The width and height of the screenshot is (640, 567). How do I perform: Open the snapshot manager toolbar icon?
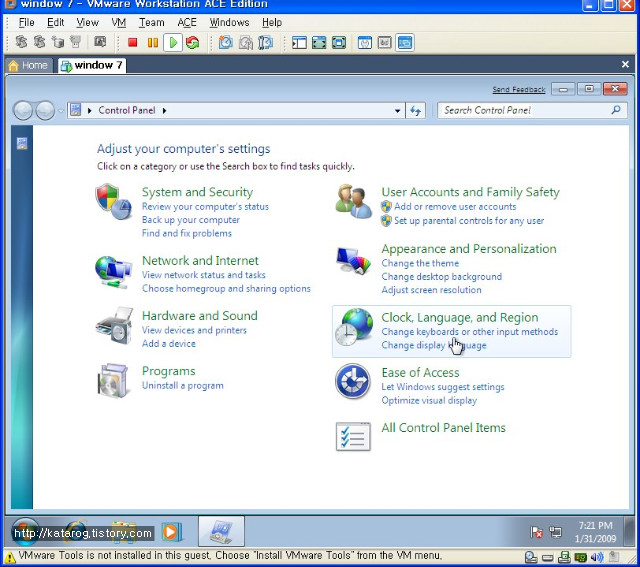(x=266, y=42)
